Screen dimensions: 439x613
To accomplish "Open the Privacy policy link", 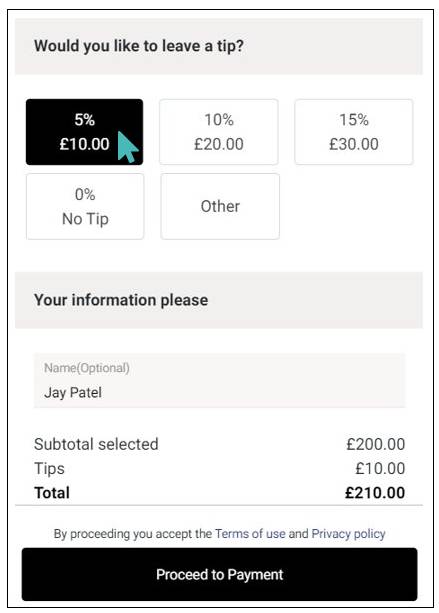I will (348, 534).
